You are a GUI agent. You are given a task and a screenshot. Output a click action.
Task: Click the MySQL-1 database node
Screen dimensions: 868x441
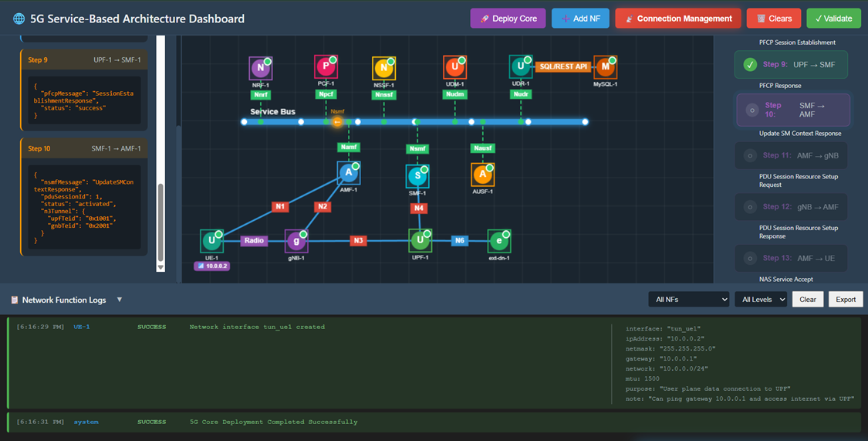[606, 68]
